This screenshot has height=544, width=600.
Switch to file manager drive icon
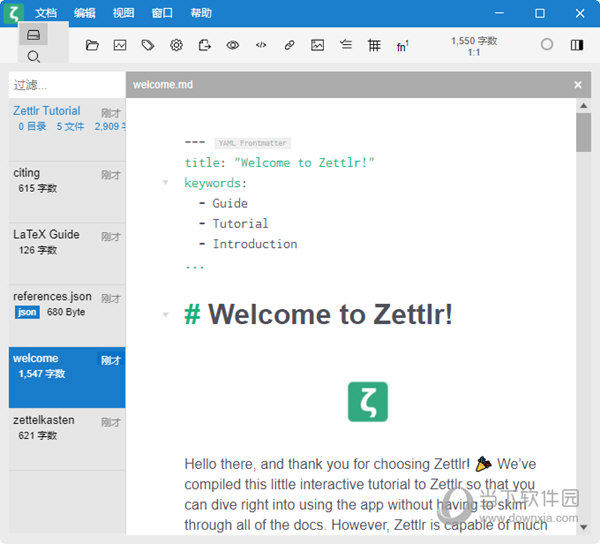(33, 35)
